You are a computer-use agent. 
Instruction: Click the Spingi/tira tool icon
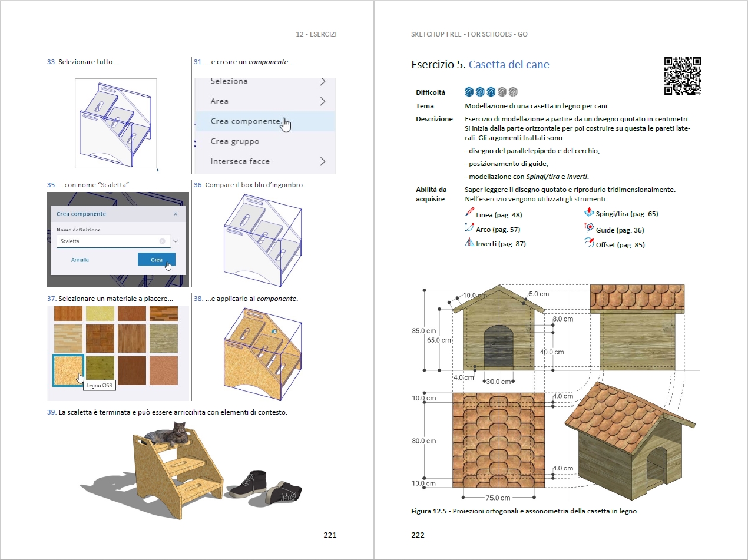click(589, 213)
